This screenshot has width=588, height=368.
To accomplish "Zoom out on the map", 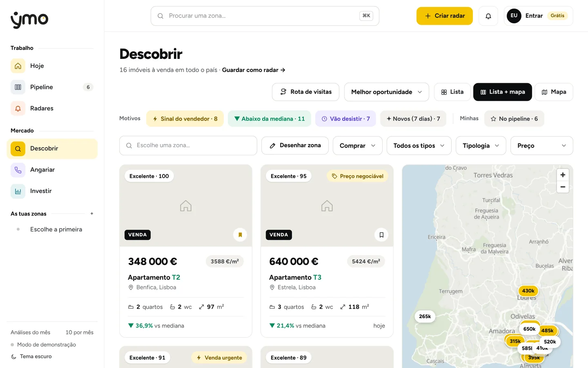I will [563, 187].
